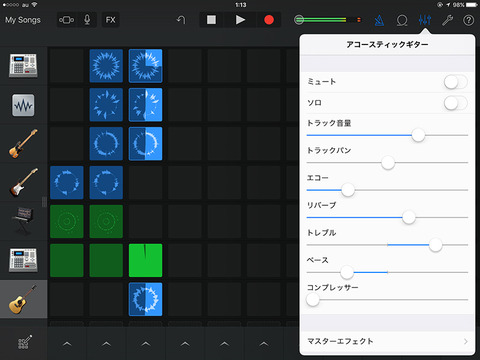Screen dimensions: 480x360
Task: Open My Songs browser
Action: (23, 20)
